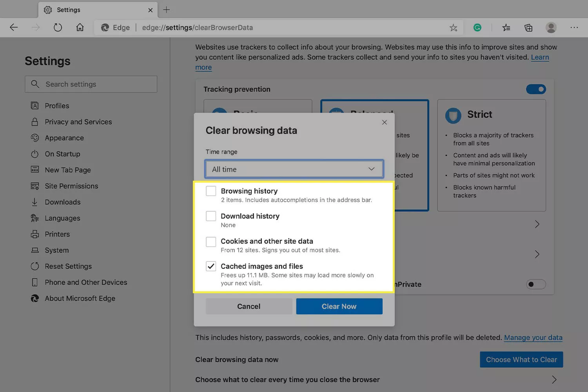Select the Strict tracking prevention card

(x=492, y=155)
